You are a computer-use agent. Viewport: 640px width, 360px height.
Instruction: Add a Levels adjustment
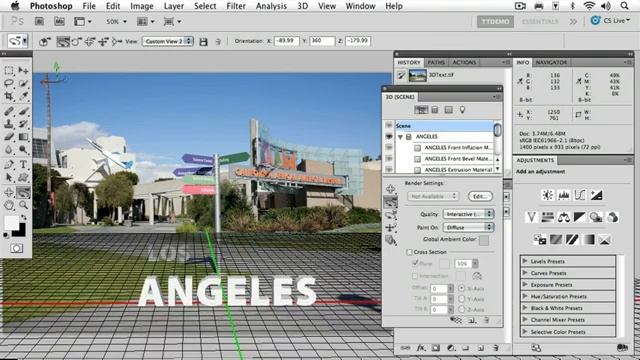point(564,195)
